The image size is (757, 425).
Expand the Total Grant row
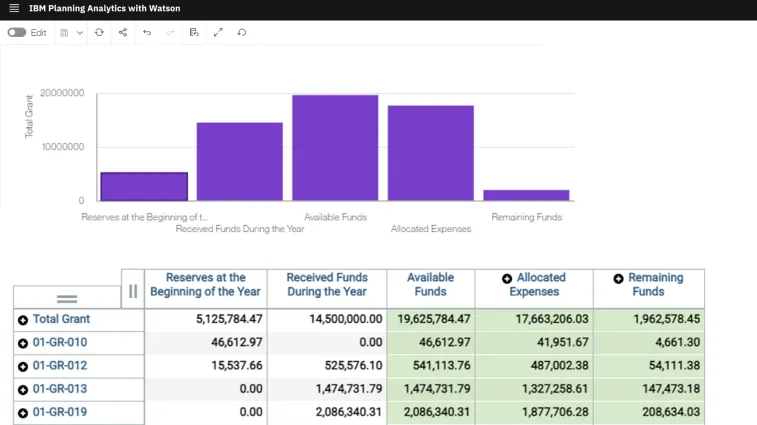coord(22,320)
